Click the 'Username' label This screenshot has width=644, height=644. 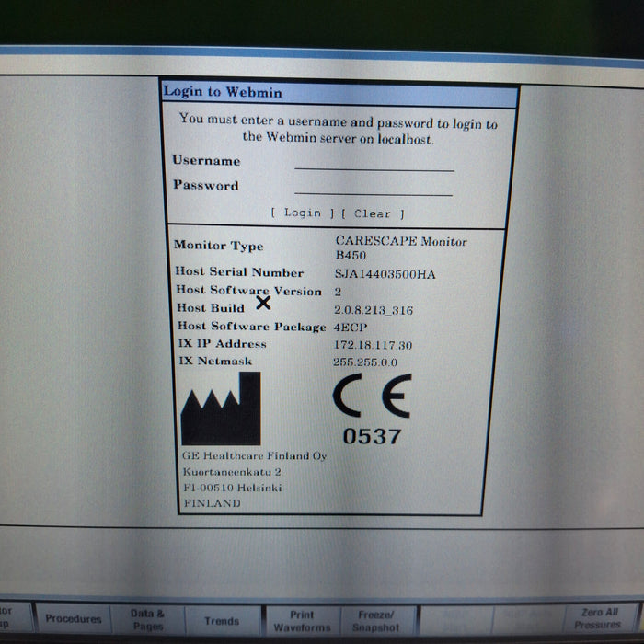[206, 160]
